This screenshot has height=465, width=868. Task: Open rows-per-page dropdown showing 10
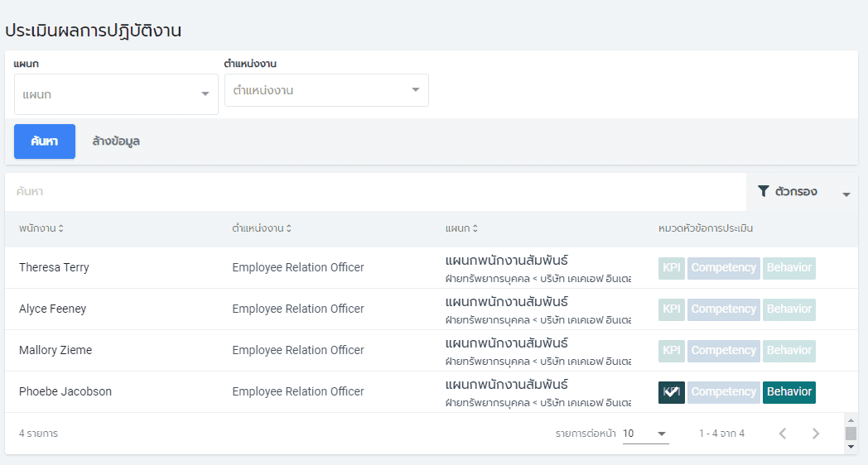point(645,434)
